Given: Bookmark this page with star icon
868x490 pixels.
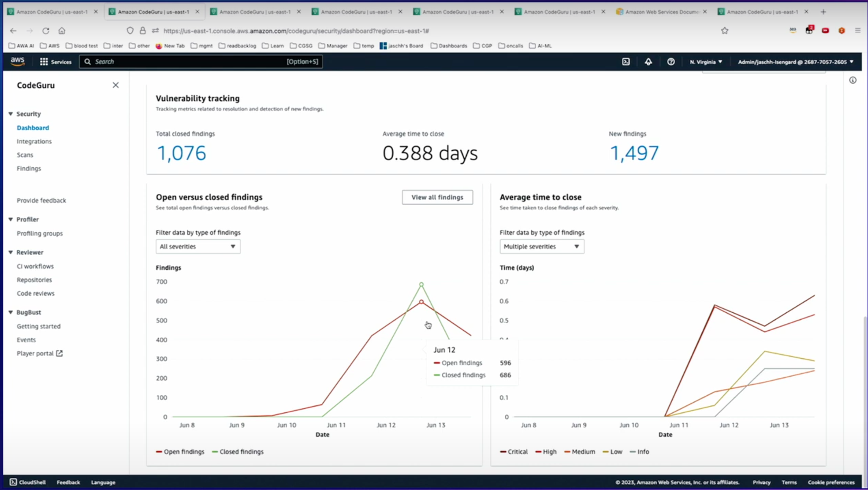Looking at the screenshot, I should [x=725, y=31].
